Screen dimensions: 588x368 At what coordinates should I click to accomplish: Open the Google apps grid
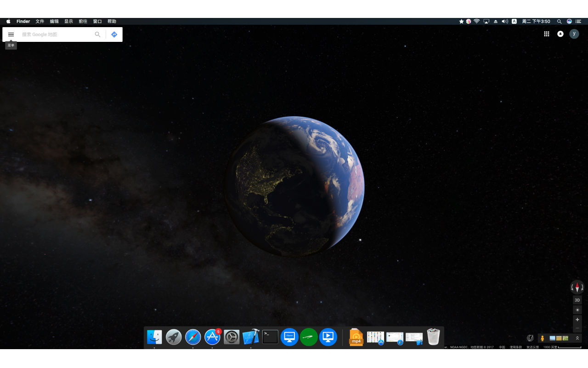click(x=547, y=34)
